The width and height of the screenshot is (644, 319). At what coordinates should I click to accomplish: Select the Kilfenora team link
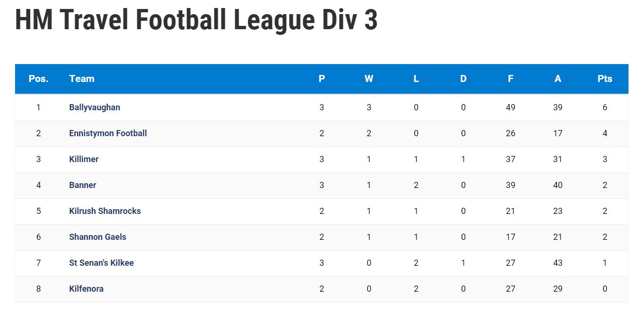tap(86, 289)
